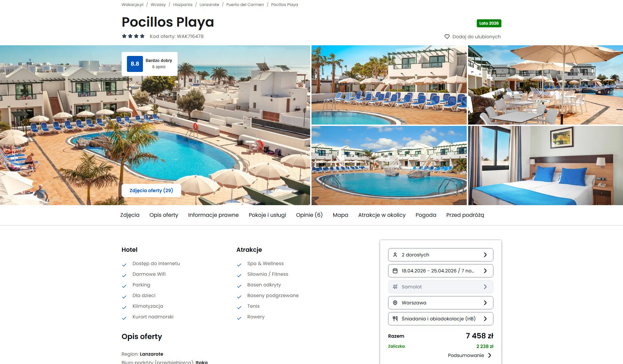
Task: Open Zdjęcia oferty (29) gallery button
Action: 151,190
